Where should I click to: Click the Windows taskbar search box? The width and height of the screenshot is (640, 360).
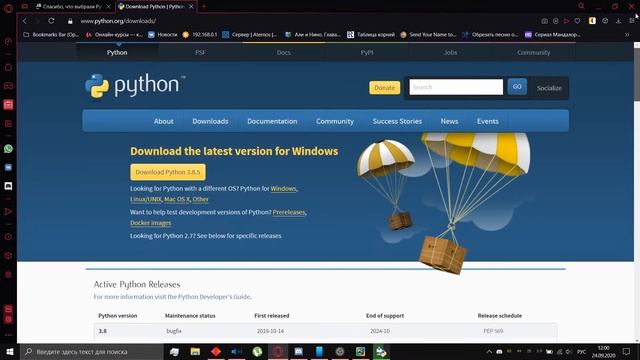[x=92, y=351]
